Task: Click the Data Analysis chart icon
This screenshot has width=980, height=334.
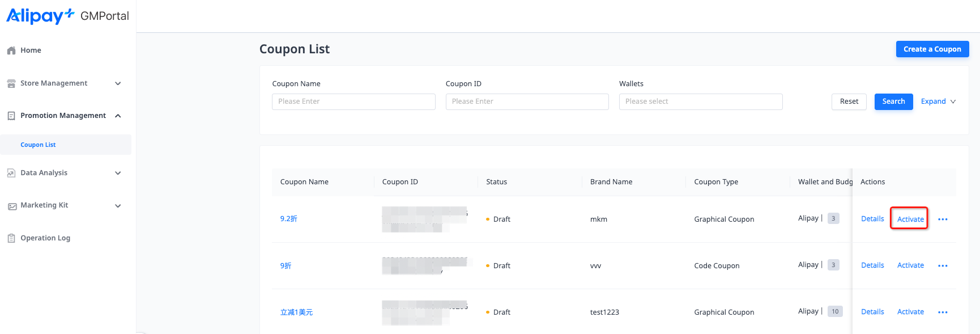Action: pos(11,173)
